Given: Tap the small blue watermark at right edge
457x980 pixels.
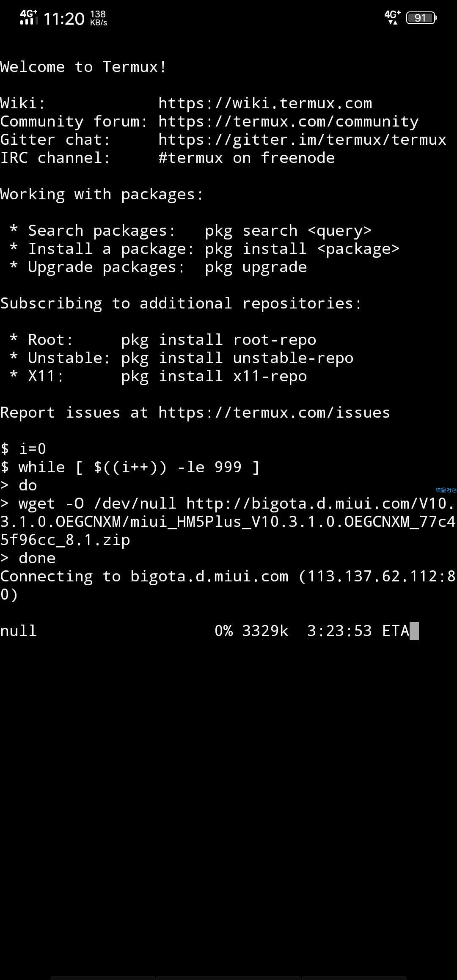Looking at the screenshot, I should pos(446,490).
